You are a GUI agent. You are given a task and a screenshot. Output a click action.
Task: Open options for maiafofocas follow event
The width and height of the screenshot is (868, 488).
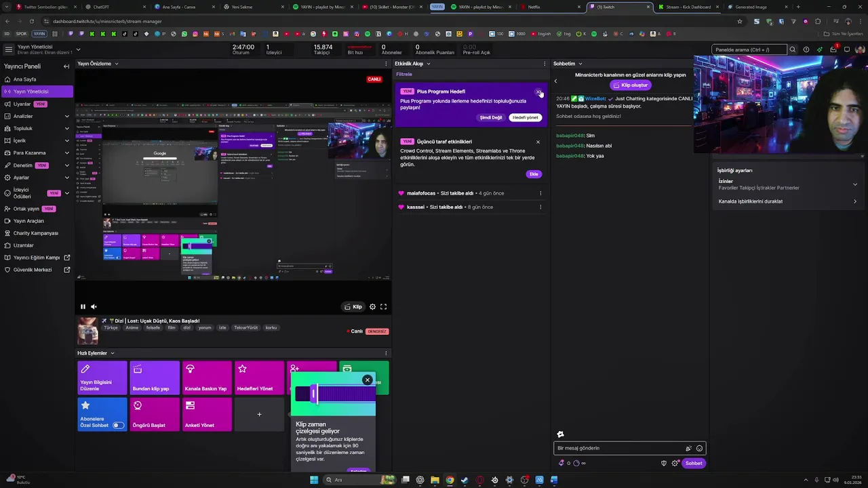(x=540, y=193)
